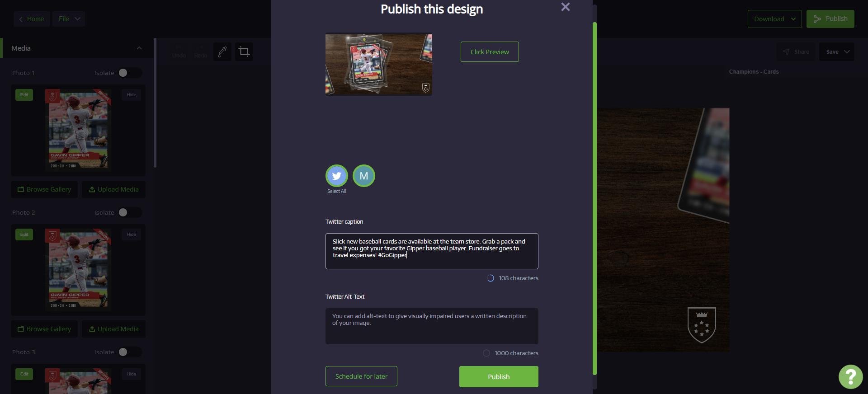Open the File dropdown menu
The height and width of the screenshot is (394, 868).
(69, 19)
